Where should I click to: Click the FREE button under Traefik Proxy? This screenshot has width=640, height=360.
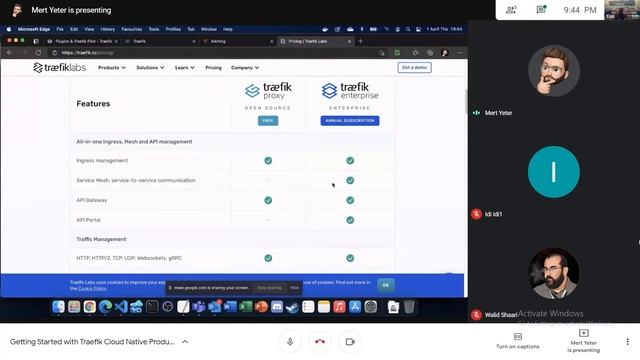268,121
